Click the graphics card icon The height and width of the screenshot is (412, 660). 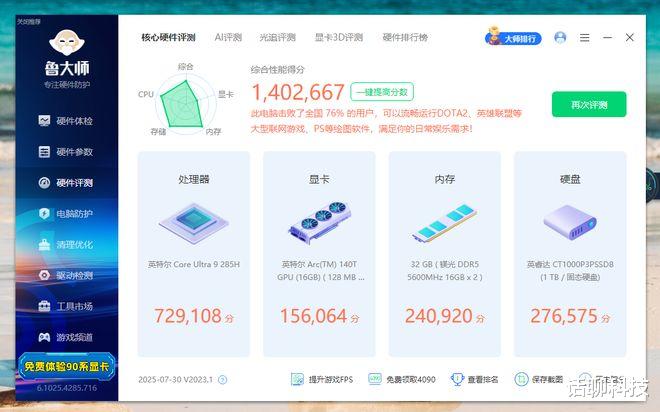pyautogui.click(x=320, y=223)
